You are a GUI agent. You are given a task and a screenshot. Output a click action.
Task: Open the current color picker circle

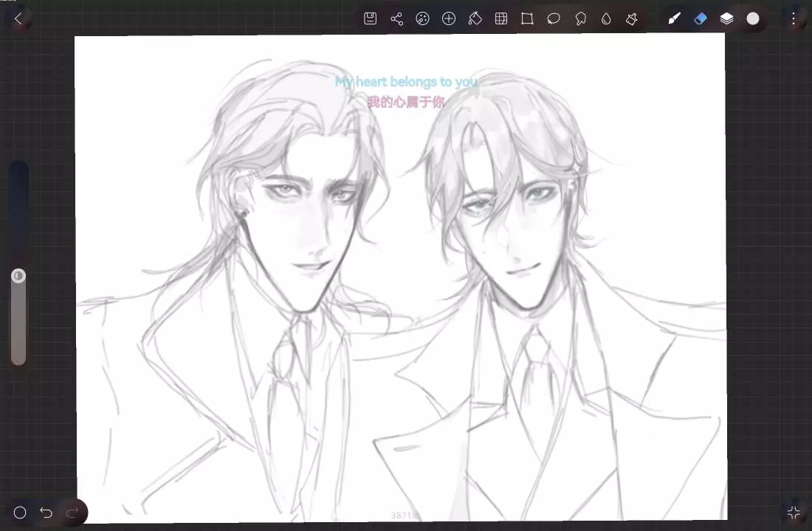[x=753, y=18]
